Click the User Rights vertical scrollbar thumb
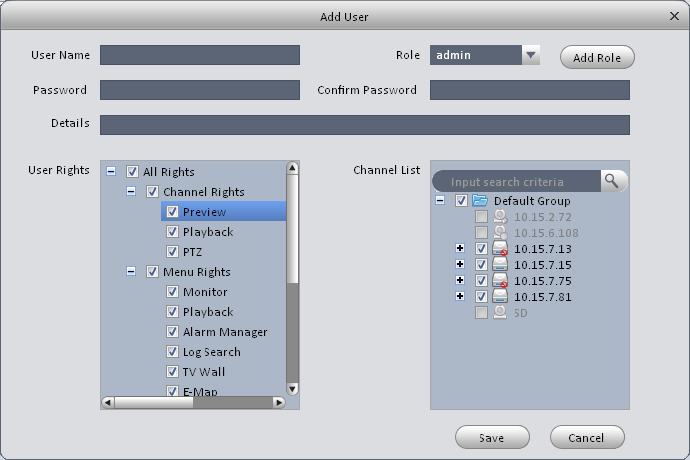Image resolution: width=690 pixels, height=460 pixels. (x=292, y=229)
